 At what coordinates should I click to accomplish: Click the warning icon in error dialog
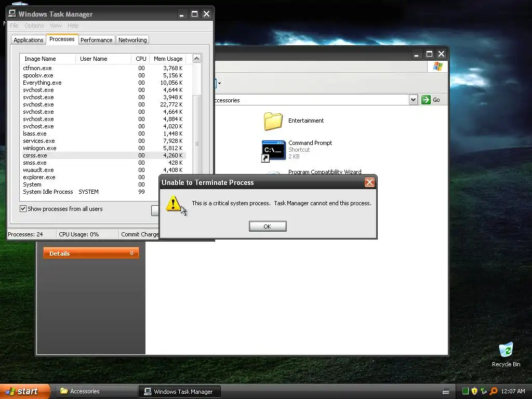point(174,203)
